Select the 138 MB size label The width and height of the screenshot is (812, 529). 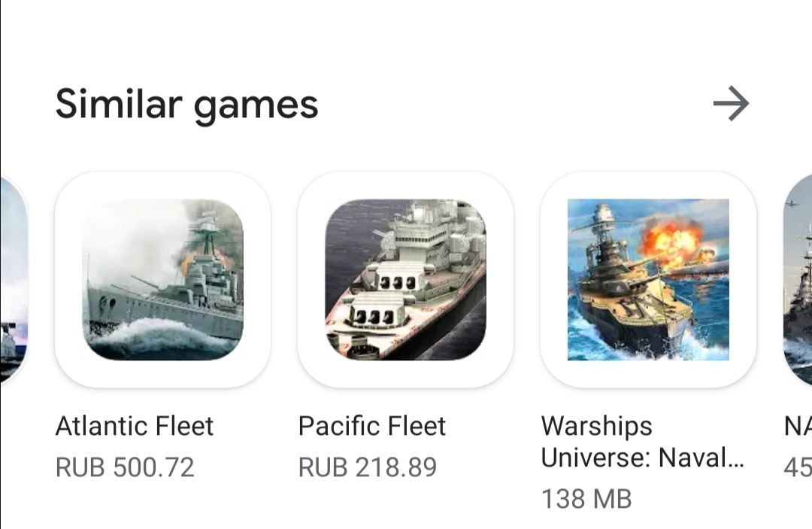(586, 500)
